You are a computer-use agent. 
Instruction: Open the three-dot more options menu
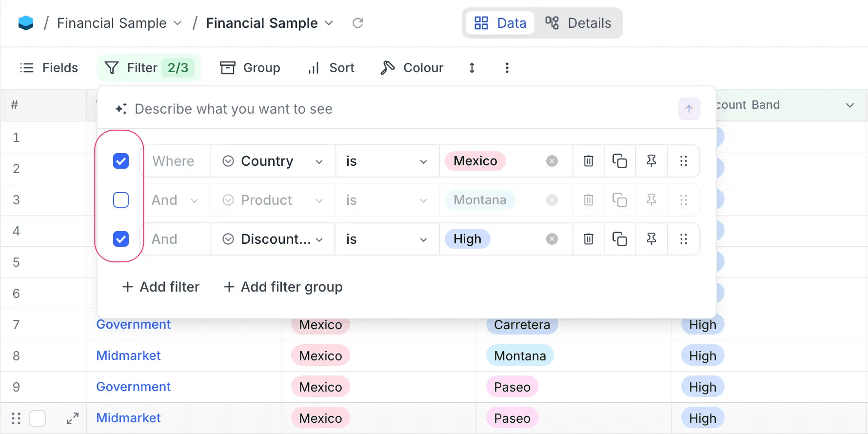coord(507,68)
